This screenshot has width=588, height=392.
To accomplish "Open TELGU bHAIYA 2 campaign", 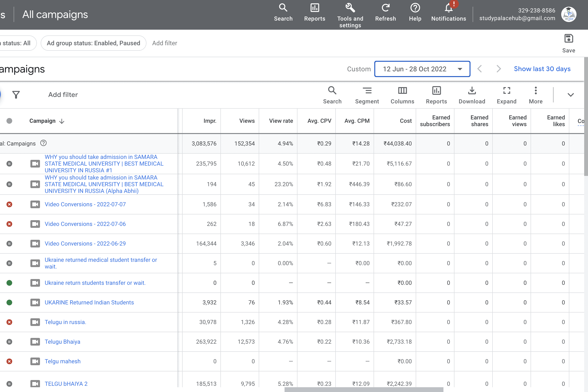I will click(66, 384).
